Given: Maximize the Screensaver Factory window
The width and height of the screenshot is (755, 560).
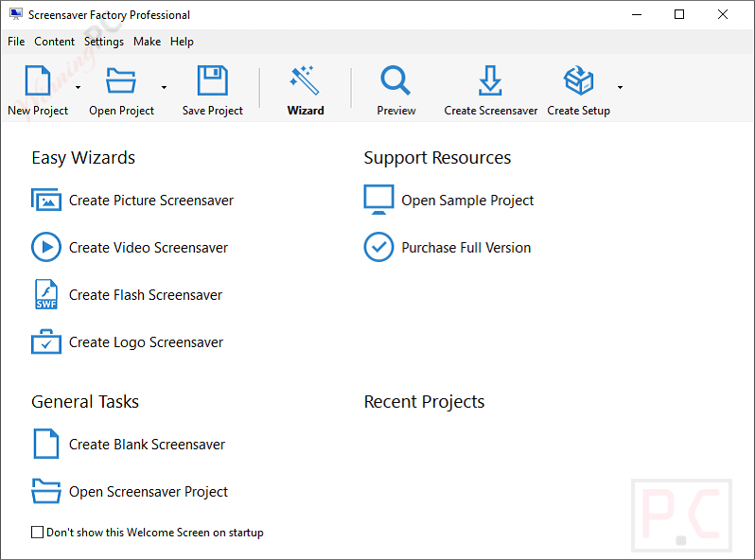Looking at the screenshot, I should click(679, 14).
